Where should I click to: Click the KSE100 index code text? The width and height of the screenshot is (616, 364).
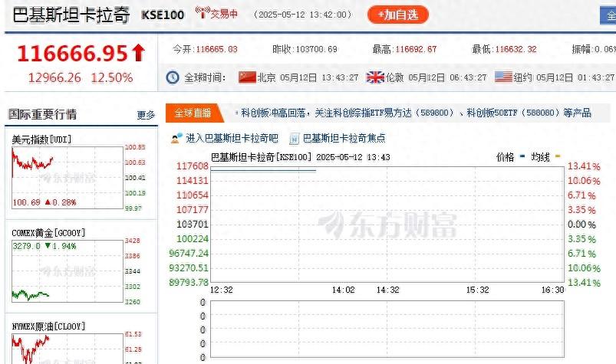pyautogui.click(x=163, y=15)
